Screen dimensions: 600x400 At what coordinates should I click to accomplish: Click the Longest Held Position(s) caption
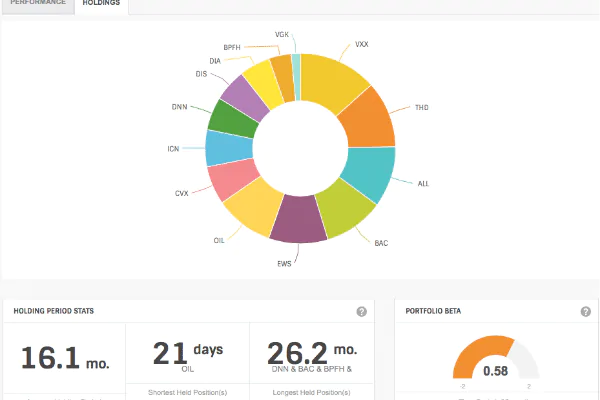(311, 392)
